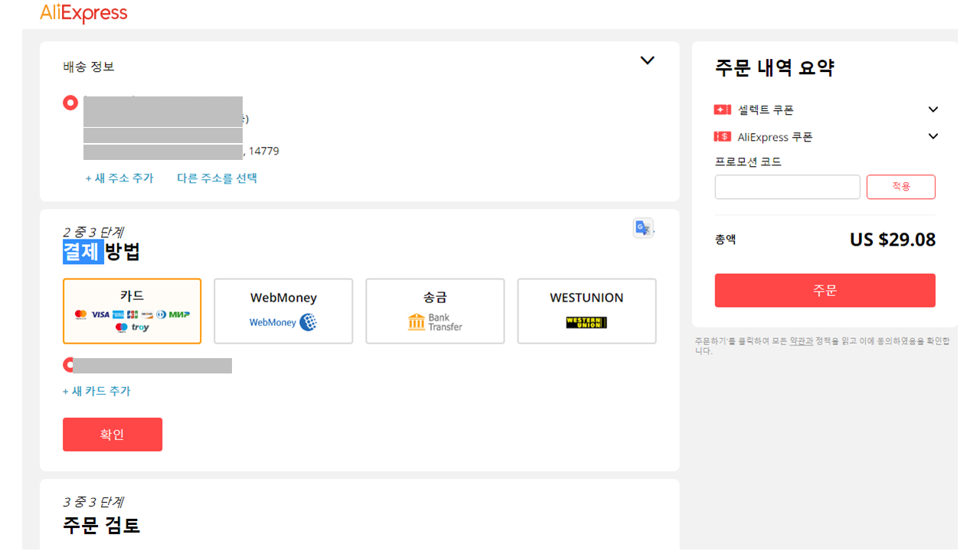Choose the 송금 payment method
The image size is (980, 551).
435,311
